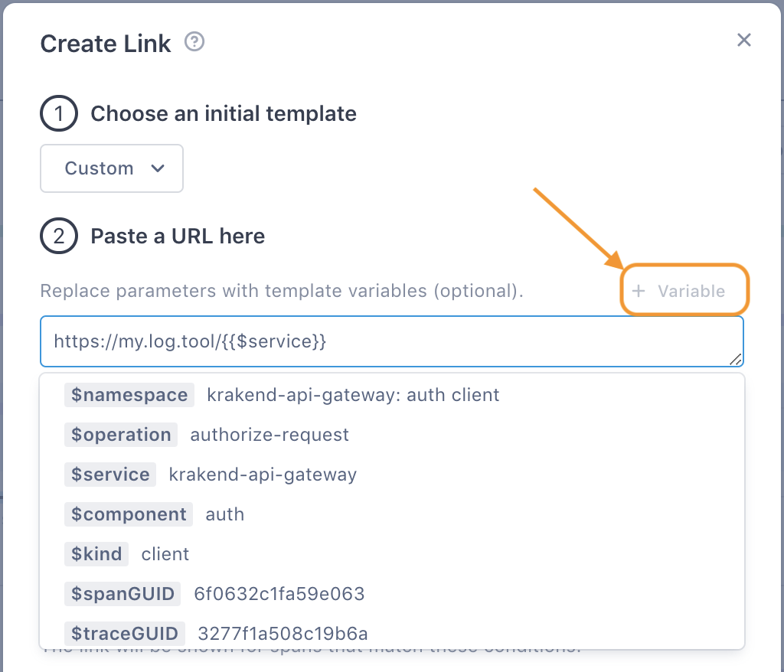The height and width of the screenshot is (672, 784).
Task: Click the highlighted + Variable button
Action: pyautogui.click(x=684, y=291)
